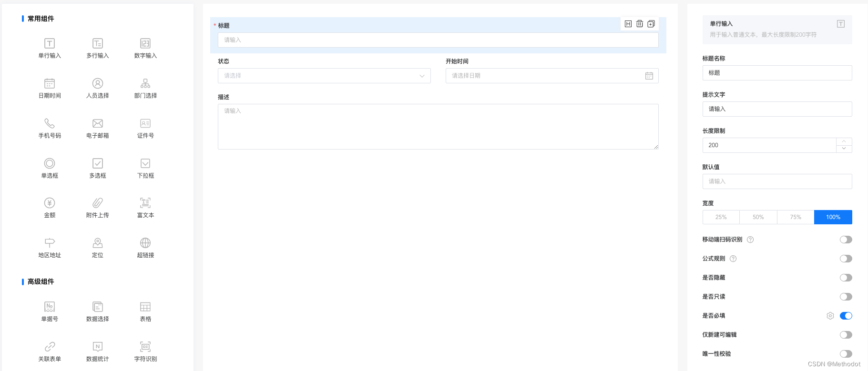Delete the selected 标题 field with the trash icon
This screenshot has width=868, height=371.
tap(640, 24)
